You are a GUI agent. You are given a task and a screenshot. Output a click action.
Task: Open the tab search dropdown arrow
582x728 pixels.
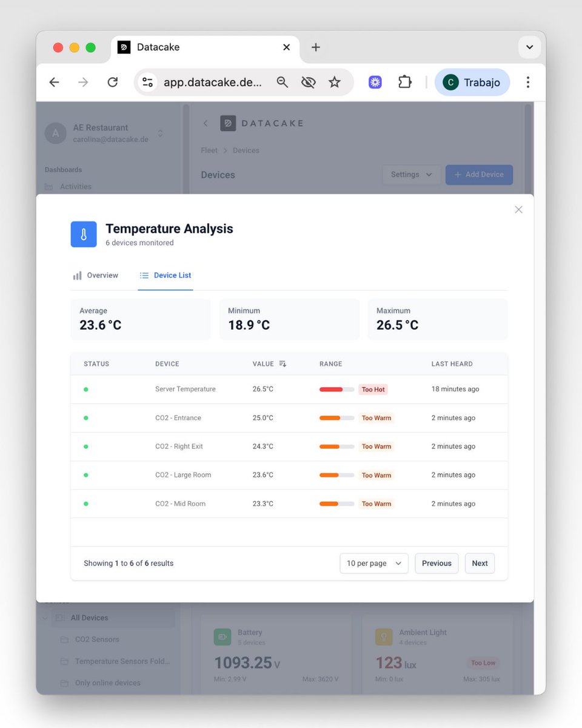point(530,47)
